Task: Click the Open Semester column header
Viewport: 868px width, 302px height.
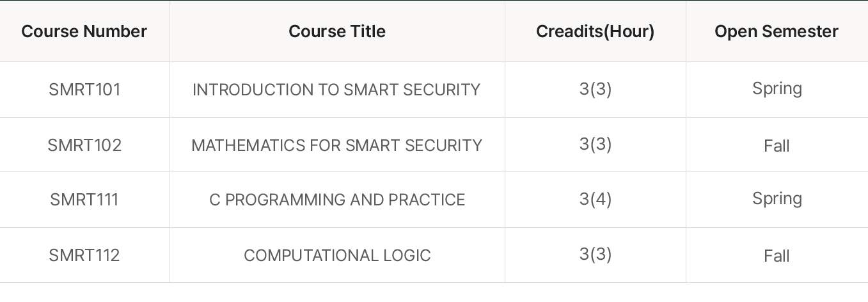Action: [x=777, y=31]
